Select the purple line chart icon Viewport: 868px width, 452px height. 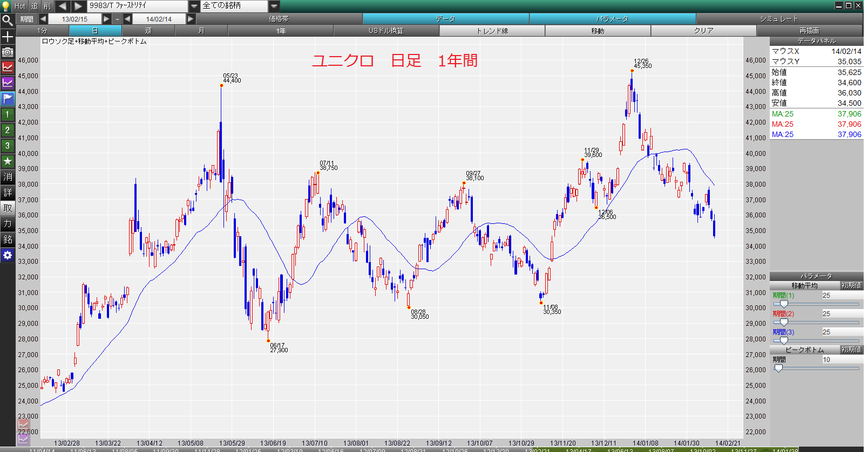[x=8, y=83]
